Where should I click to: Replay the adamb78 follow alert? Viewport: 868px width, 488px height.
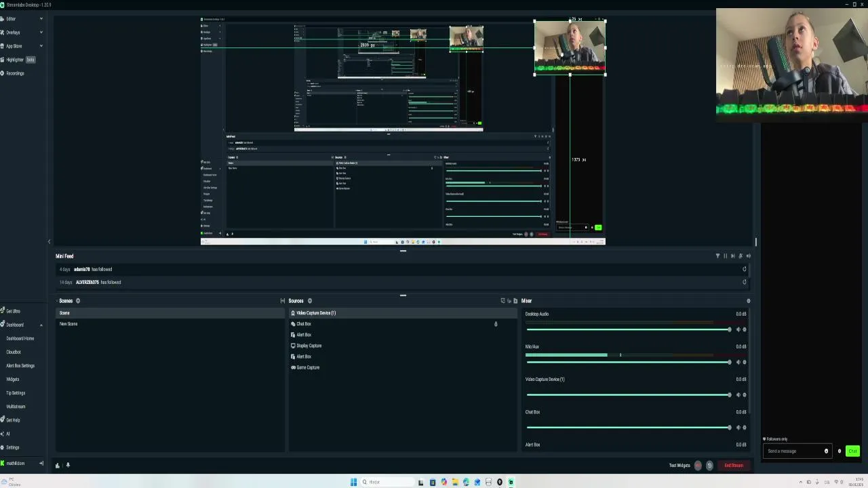[x=744, y=269]
